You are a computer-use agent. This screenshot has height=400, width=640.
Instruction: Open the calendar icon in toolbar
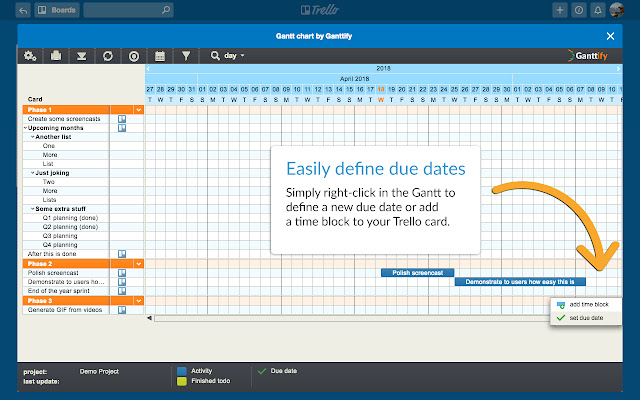(x=160, y=56)
